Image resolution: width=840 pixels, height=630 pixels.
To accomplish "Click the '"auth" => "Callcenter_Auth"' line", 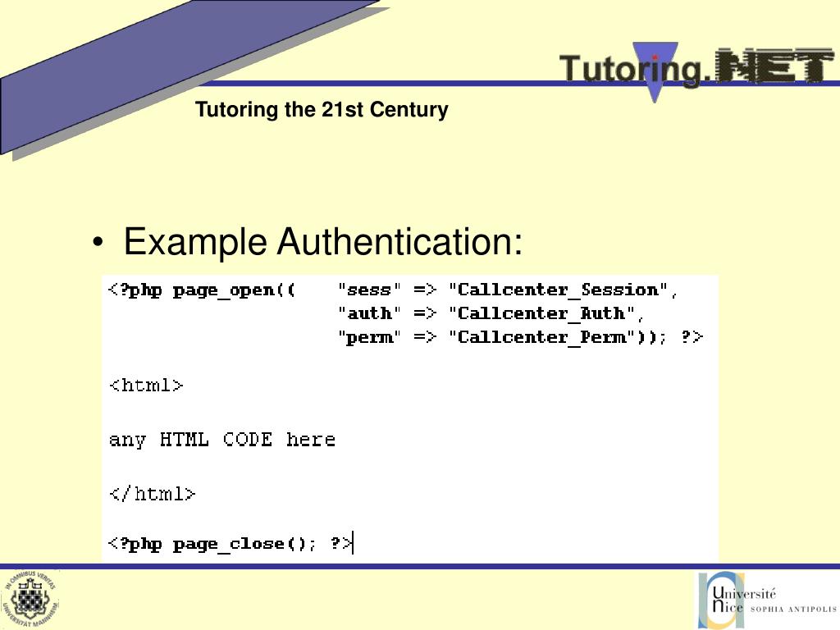I will [x=491, y=313].
